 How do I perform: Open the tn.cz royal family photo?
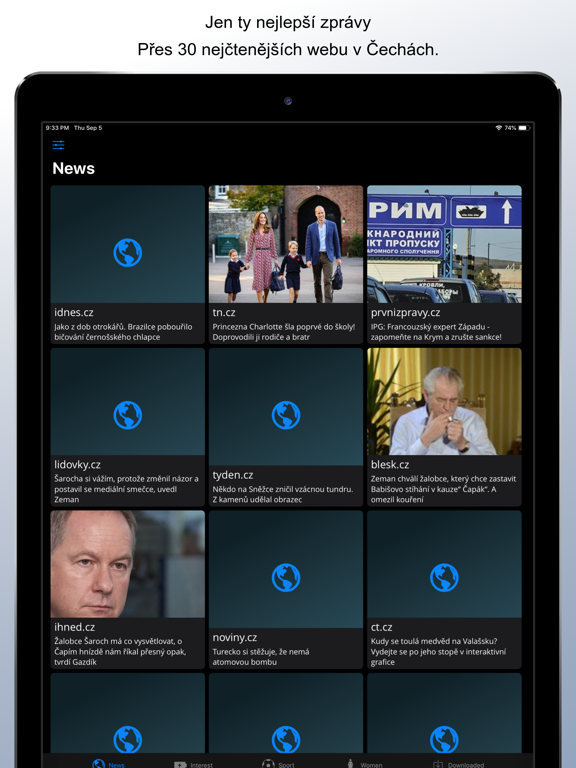(x=286, y=244)
